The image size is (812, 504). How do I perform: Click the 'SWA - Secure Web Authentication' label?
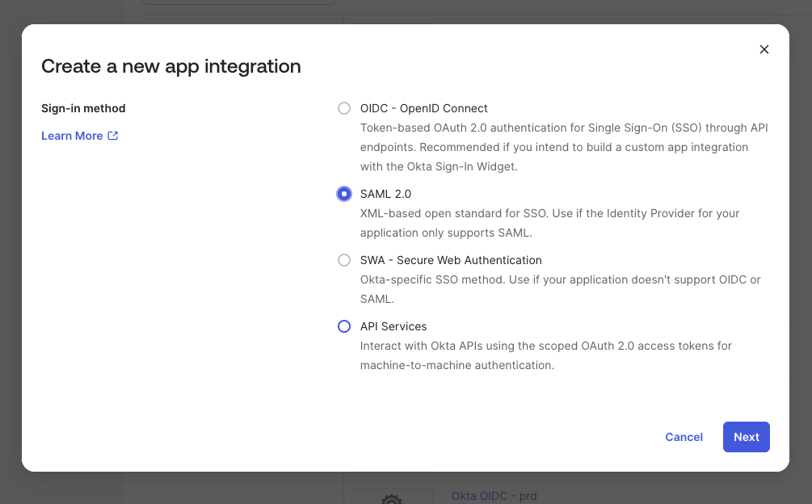(x=451, y=260)
